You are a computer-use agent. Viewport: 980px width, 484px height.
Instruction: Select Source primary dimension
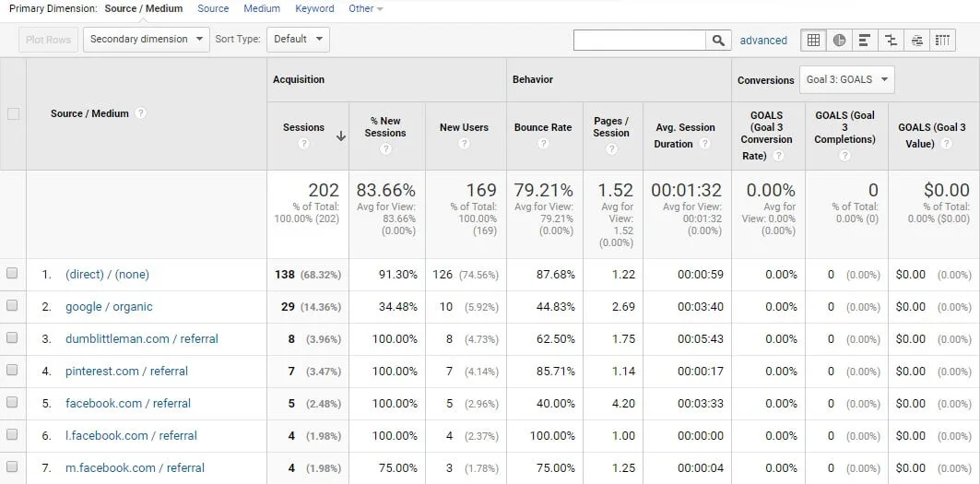tap(213, 8)
